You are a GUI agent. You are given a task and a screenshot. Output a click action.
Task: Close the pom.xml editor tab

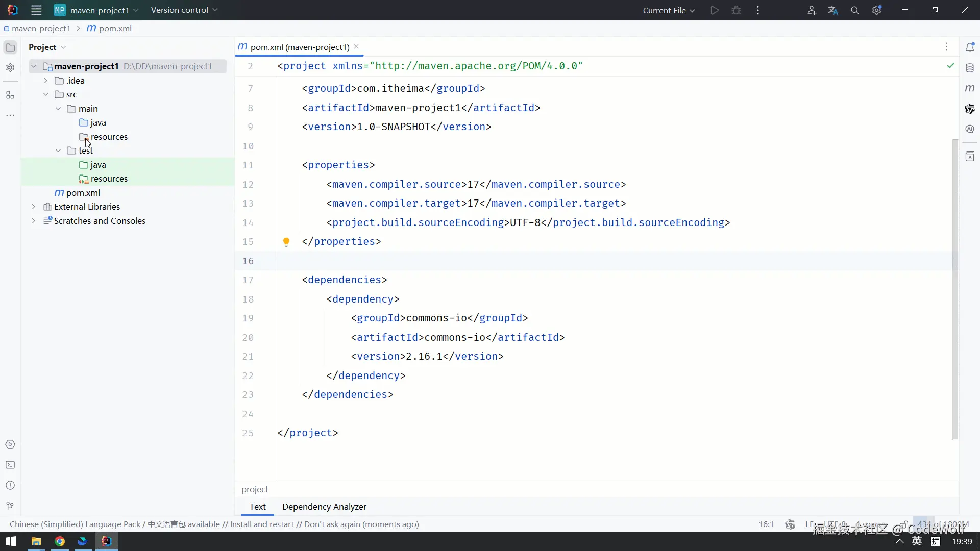coord(356,46)
